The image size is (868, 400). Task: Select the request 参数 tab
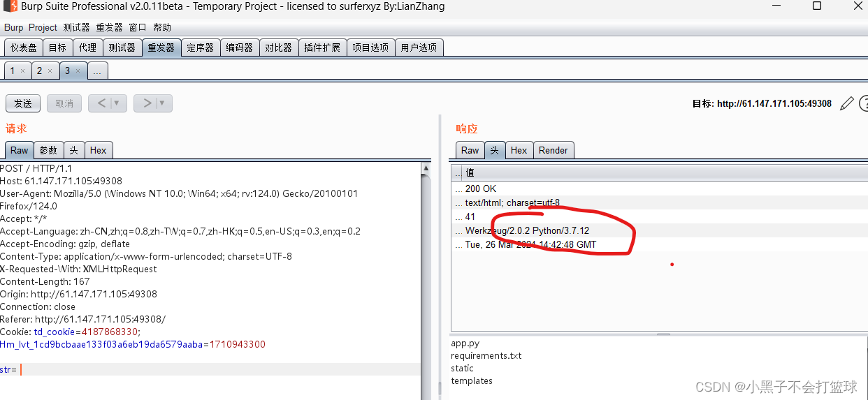tap(48, 150)
